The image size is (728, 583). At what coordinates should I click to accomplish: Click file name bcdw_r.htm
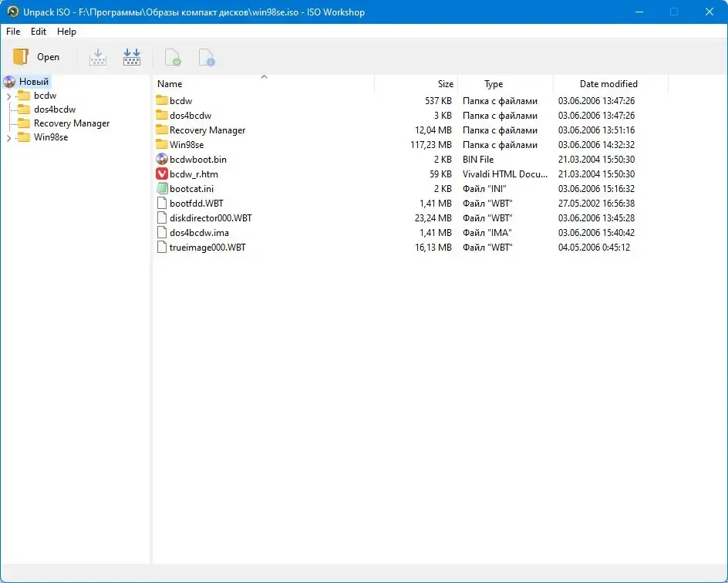[194, 174]
